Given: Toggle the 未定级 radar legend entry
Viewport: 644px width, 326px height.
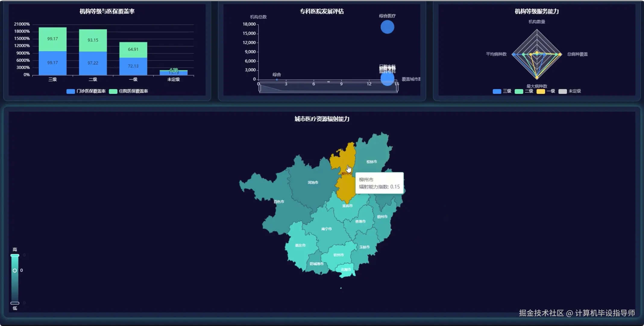Looking at the screenshot, I should (570, 91).
